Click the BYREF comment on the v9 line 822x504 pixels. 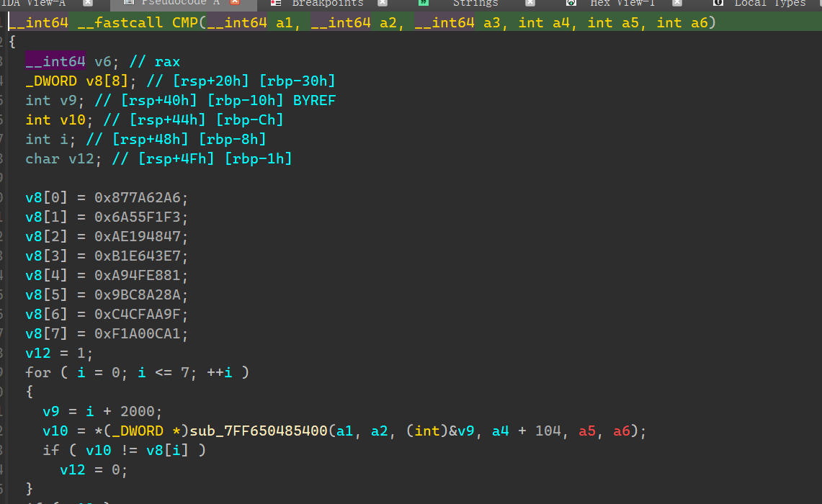(315, 101)
